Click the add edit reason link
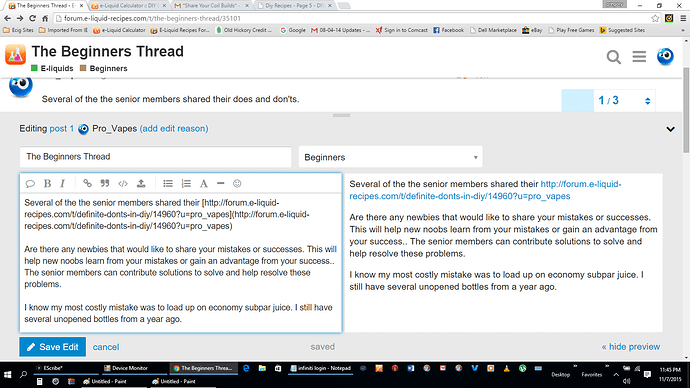Screen dimensions: 690x388 (x=174, y=129)
